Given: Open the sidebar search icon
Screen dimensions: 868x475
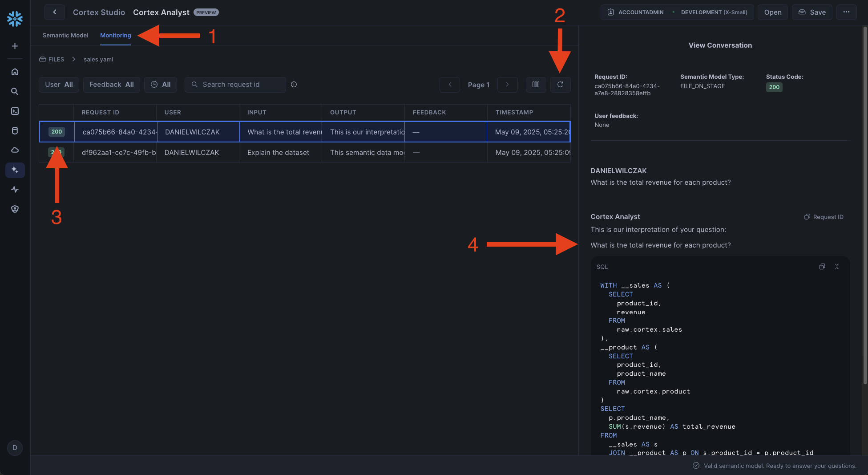Looking at the screenshot, I should click(x=15, y=91).
